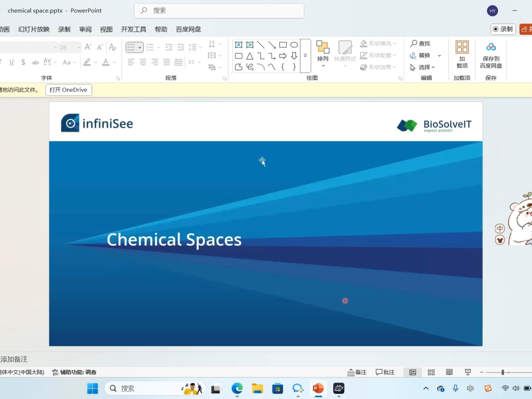Click the Find (查找) magnifier icon
The height and width of the screenshot is (399, 532).
click(x=414, y=43)
